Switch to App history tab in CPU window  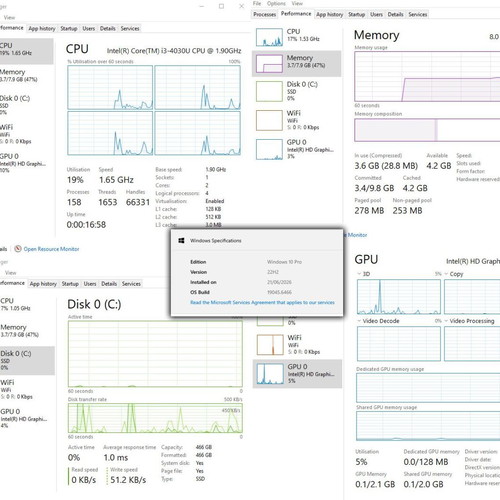(42, 29)
